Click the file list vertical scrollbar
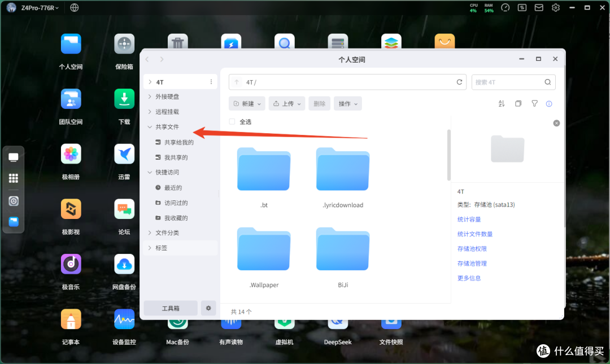This screenshot has width=610, height=364. coord(449,155)
